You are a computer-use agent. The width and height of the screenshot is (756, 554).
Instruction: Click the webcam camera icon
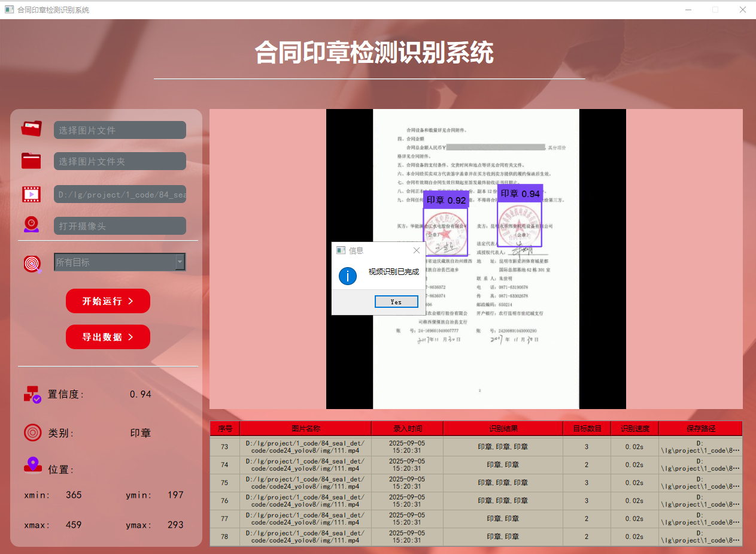point(32,225)
